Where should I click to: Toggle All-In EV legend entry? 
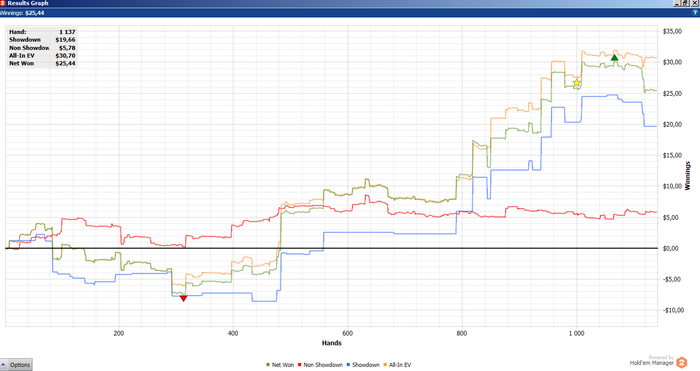397,365
